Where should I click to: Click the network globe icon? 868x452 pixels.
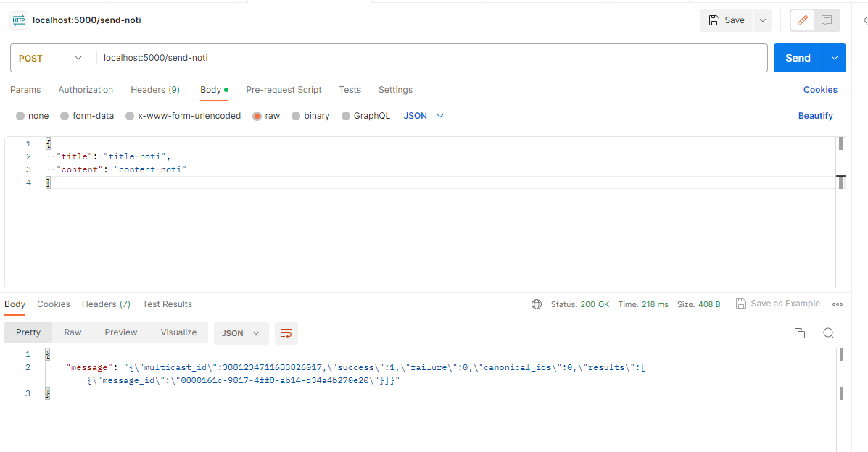[537, 304]
